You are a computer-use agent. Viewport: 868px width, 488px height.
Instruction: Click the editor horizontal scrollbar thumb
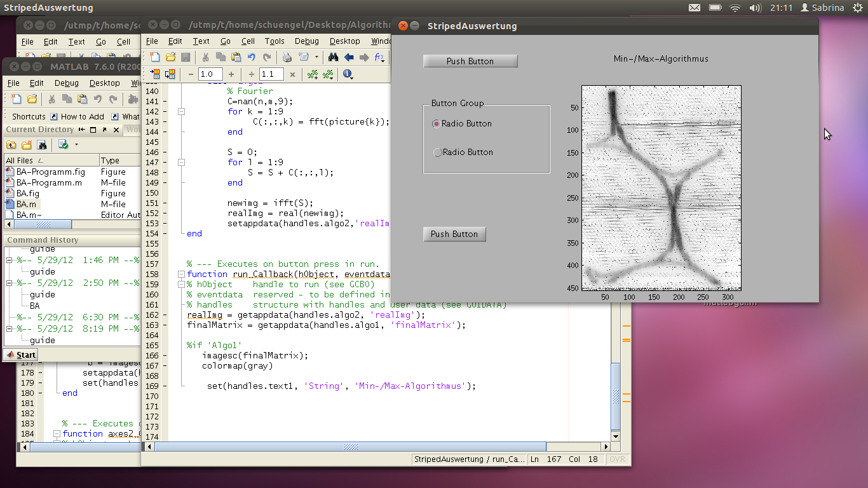[x=350, y=447]
